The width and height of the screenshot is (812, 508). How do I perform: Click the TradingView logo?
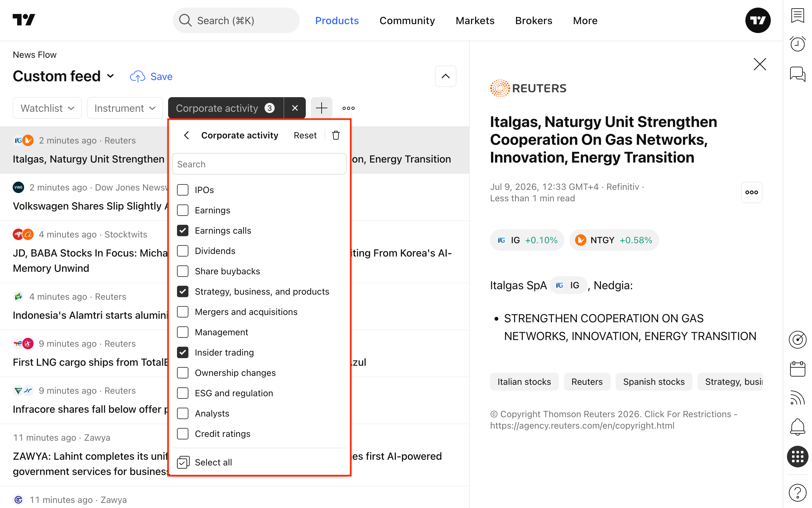[x=24, y=20]
